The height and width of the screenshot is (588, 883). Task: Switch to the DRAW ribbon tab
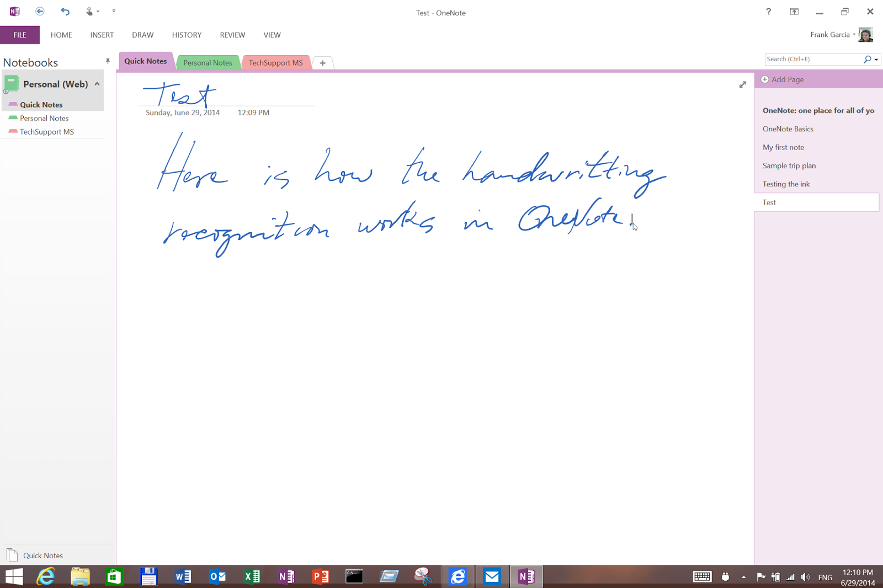142,35
